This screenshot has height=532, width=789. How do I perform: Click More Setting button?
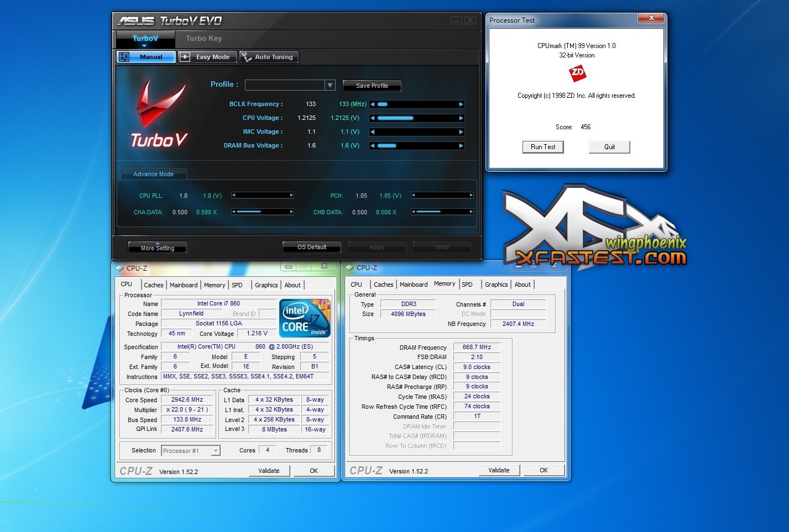pos(158,248)
